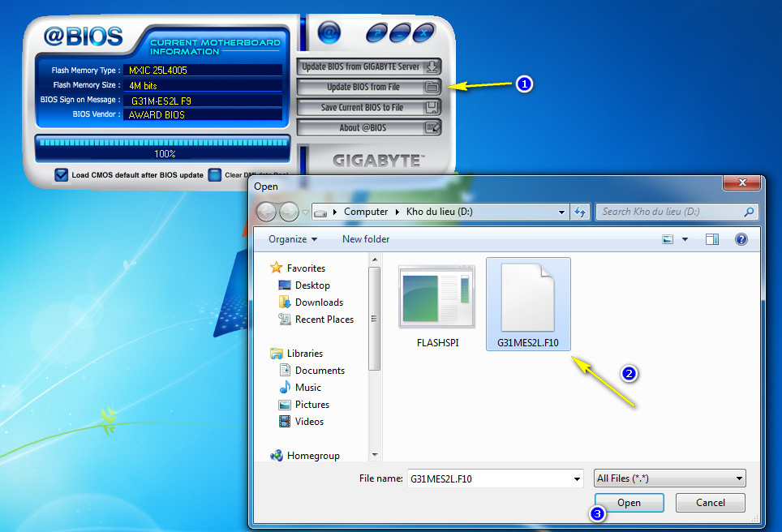The height and width of the screenshot is (532, 782).
Task: Click Update BIOS from File button
Action: [x=368, y=87]
